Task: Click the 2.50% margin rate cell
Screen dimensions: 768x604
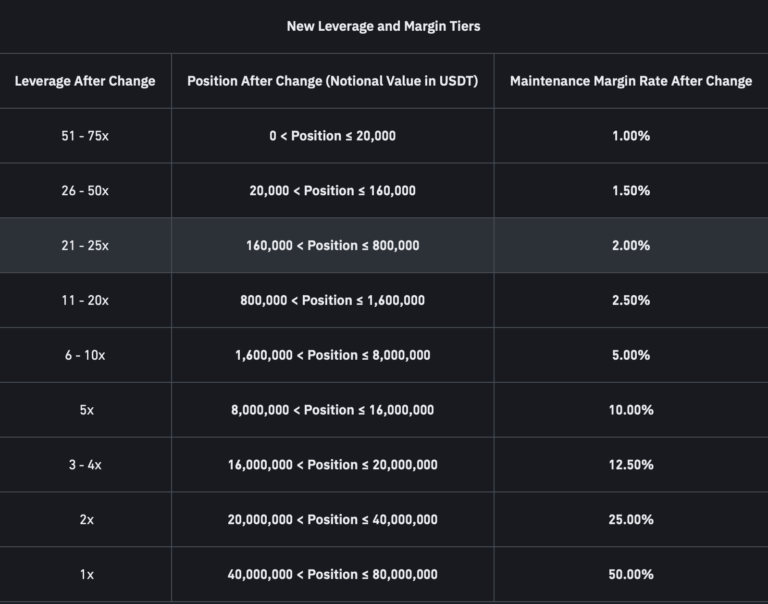Action: coord(630,301)
